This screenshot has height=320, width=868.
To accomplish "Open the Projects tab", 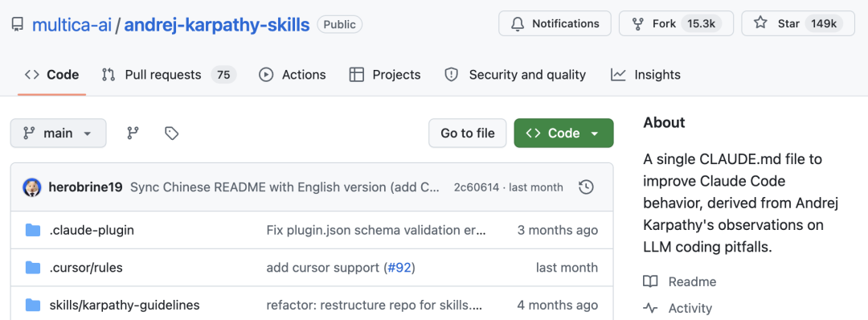I will pos(385,75).
